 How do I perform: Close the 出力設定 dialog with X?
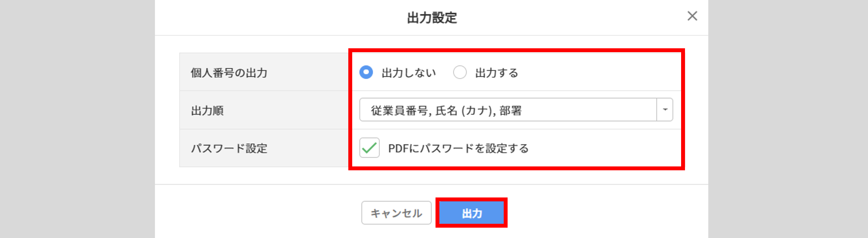(692, 16)
